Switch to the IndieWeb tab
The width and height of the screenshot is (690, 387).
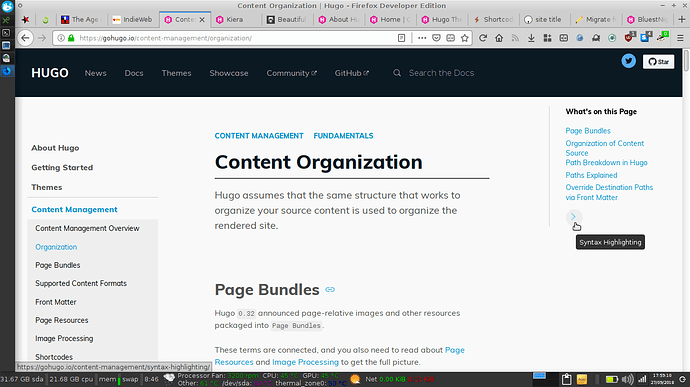132,19
